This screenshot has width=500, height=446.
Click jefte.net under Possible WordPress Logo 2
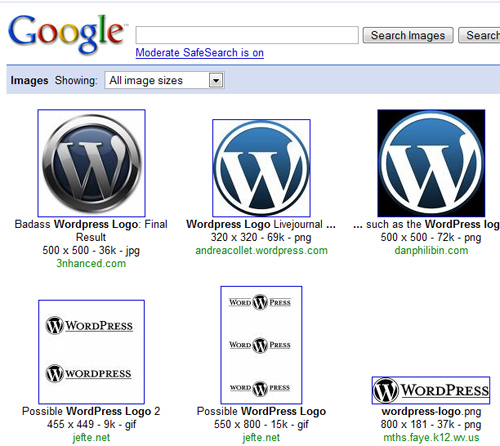(x=91, y=437)
